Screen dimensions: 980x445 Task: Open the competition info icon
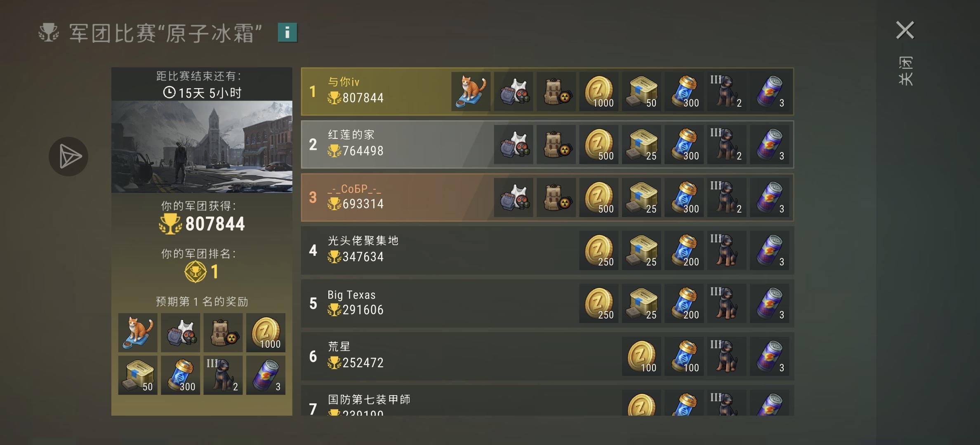point(287,33)
